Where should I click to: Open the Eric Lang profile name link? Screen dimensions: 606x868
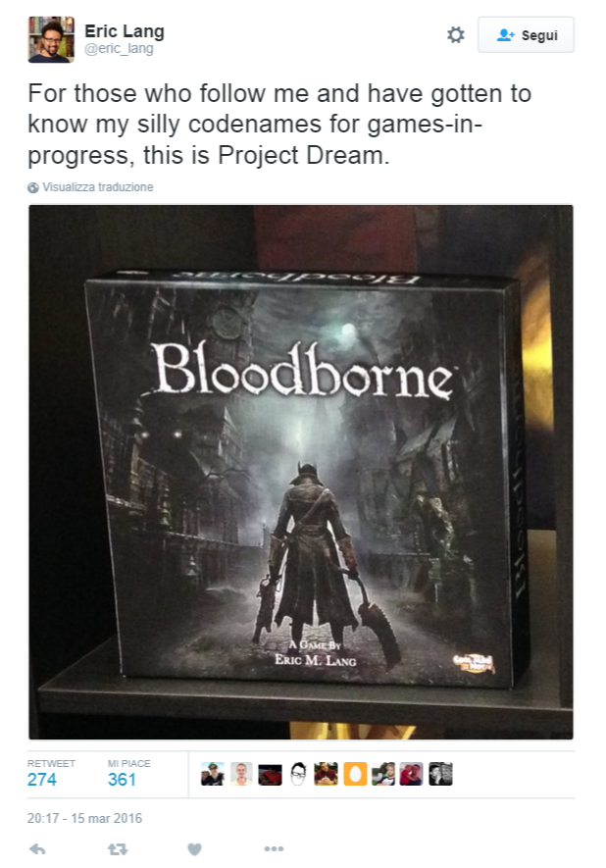tap(125, 31)
